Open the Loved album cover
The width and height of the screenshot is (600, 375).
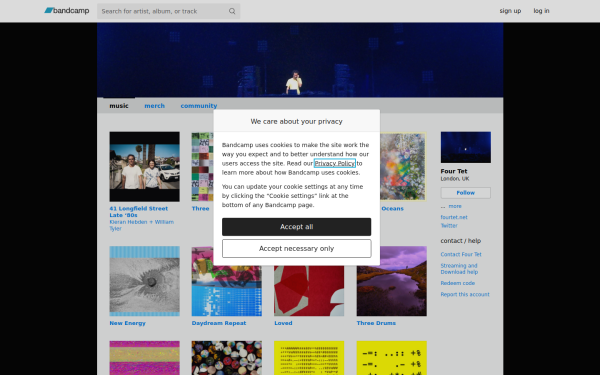309,291
